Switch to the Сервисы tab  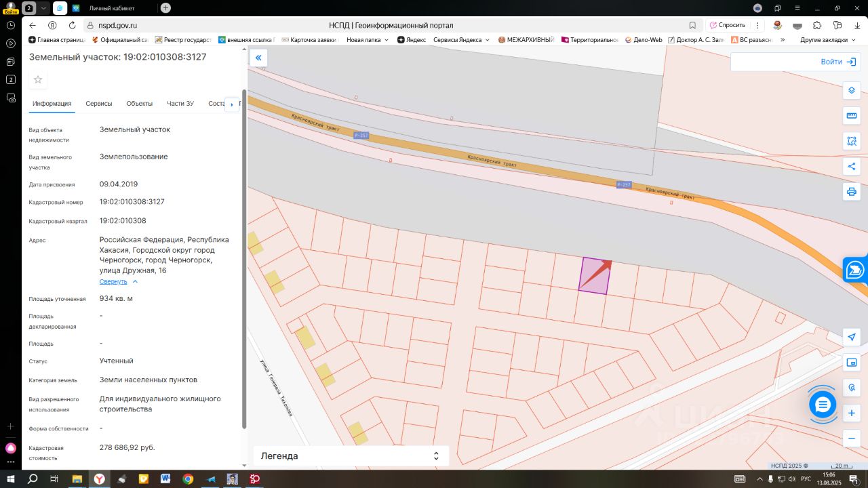point(99,104)
